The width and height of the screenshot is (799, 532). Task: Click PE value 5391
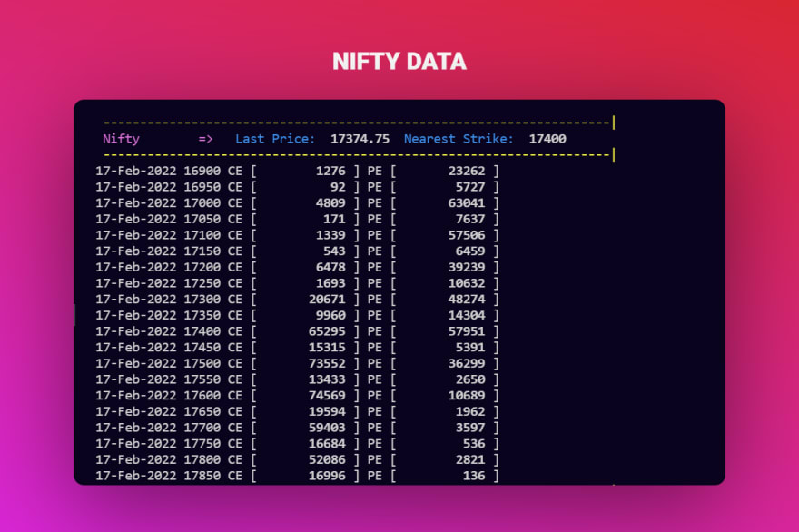click(x=469, y=348)
